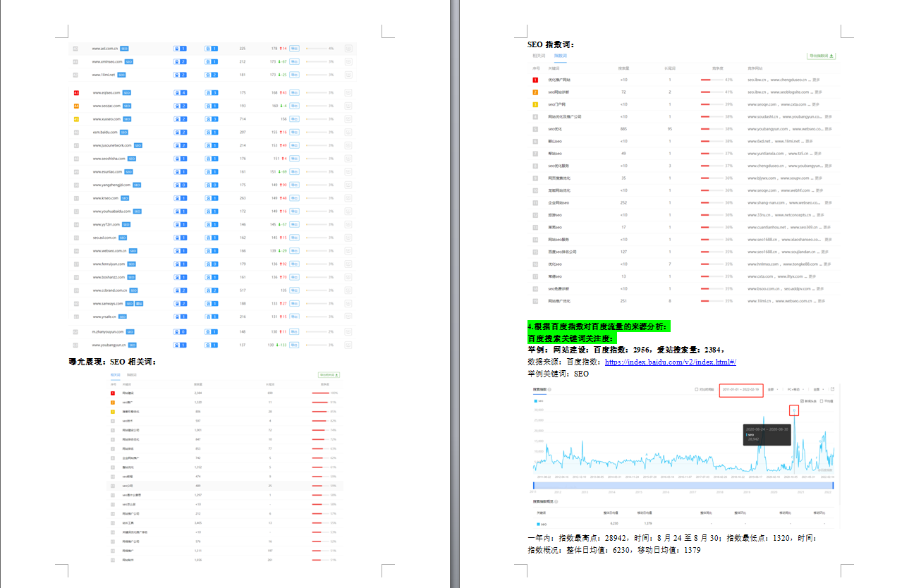This screenshot has width=909, height=588.
Task: Open the index.baidu.com hyperlink
Action: (x=671, y=362)
